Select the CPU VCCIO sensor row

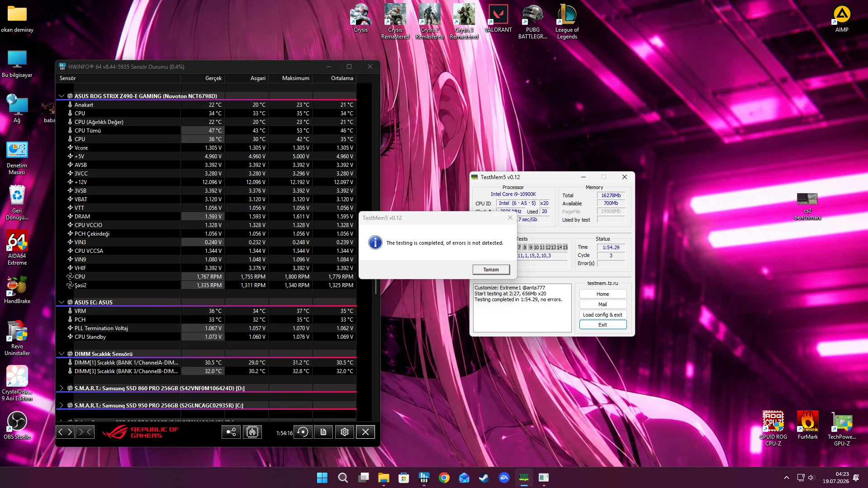(206, 225)
